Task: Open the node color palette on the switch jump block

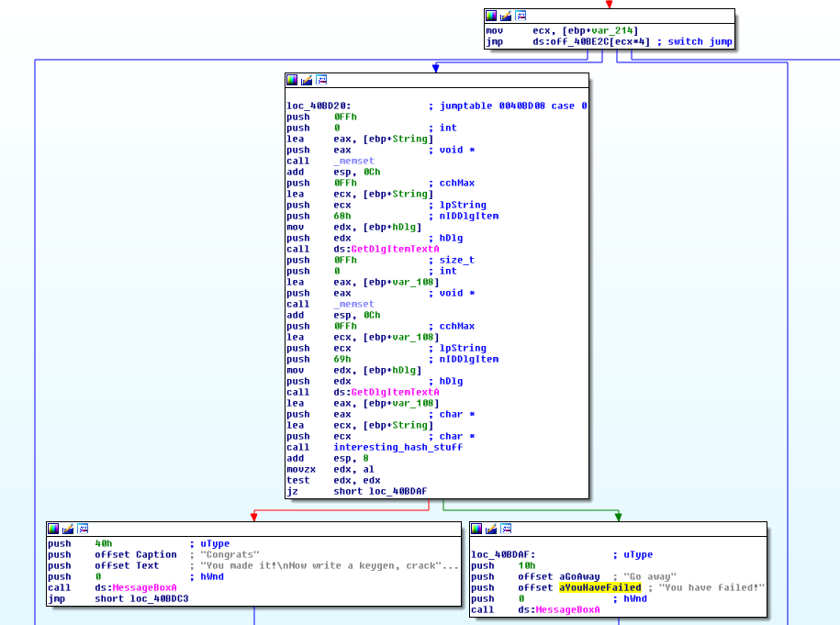Action: [x=491, y=15]
